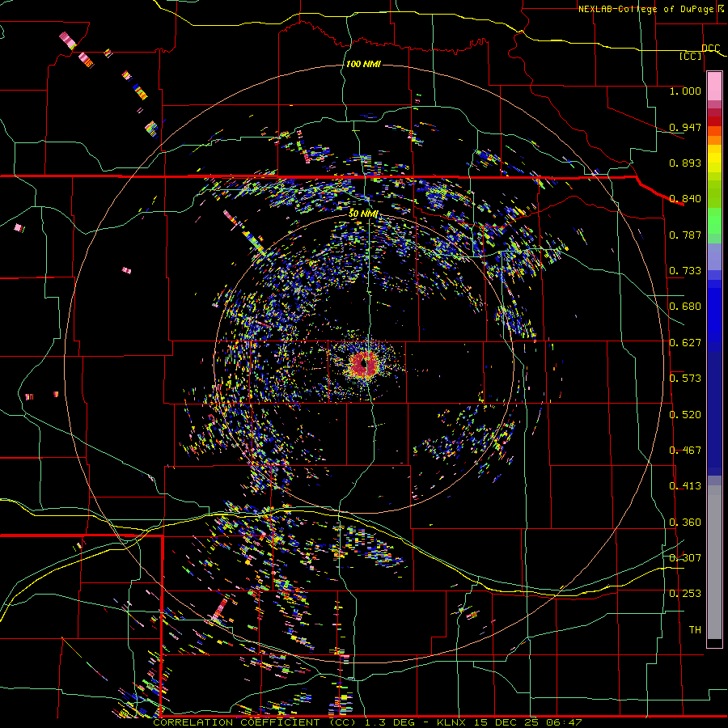The height and width of the screenshot is (728, 728).
Task: Click the 100 NMI range ring label
Action: click(x=363, y=64)
